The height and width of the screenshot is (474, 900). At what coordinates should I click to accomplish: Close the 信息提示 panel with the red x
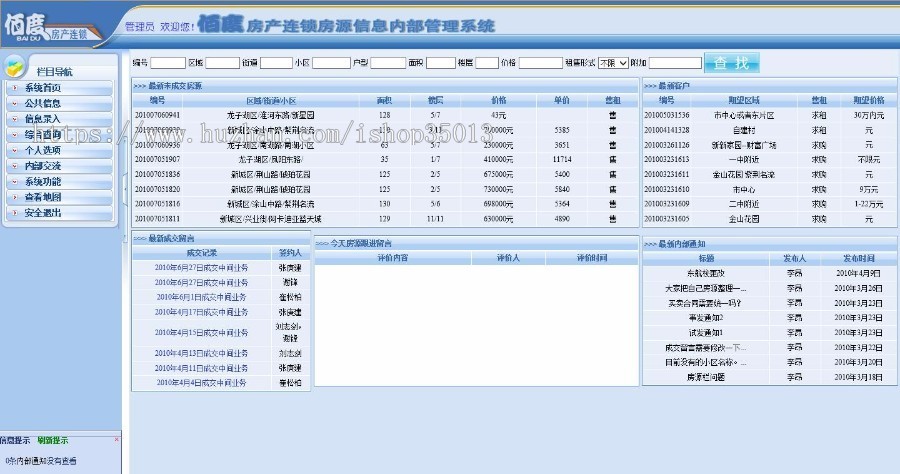[117, 440]
